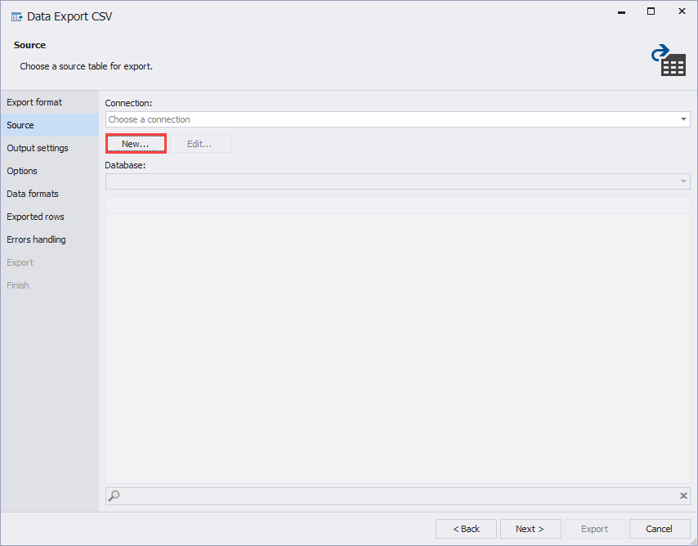
Task: Navigate to the Exported rows page
Action: pyautogui.click(x=35, y=217)
